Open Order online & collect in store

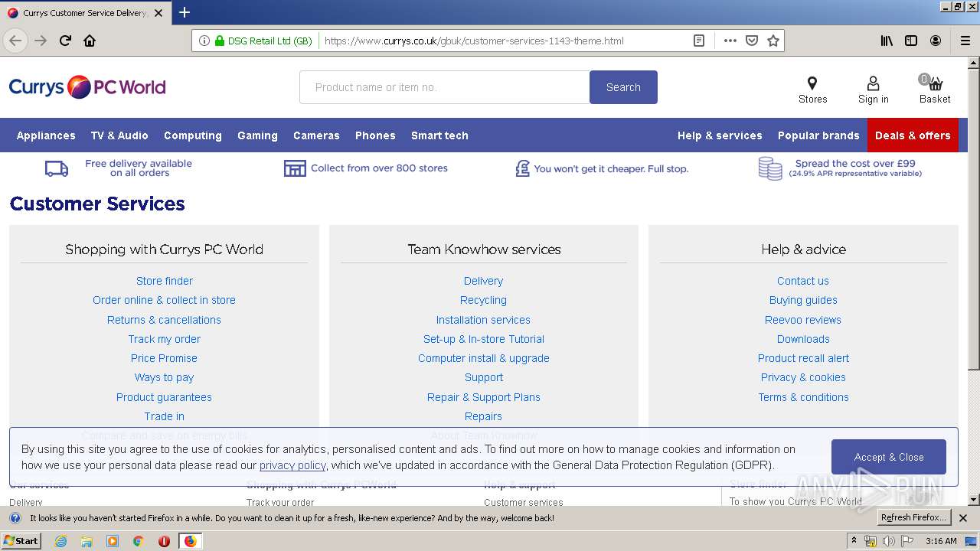click(164, 300)
